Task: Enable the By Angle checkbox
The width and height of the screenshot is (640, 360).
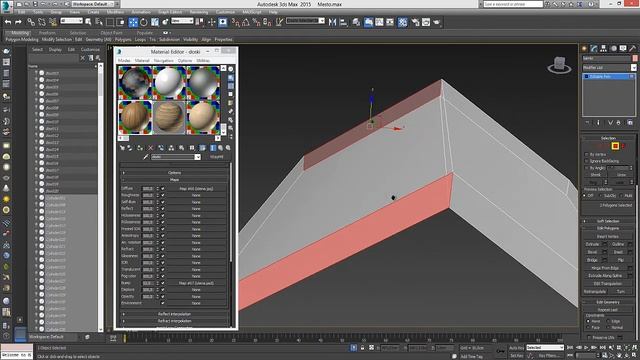Action: coord(587,168)
